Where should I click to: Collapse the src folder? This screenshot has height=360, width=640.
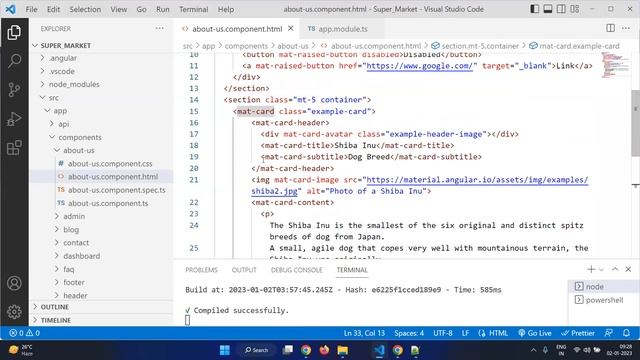click(x=102, y=98)
